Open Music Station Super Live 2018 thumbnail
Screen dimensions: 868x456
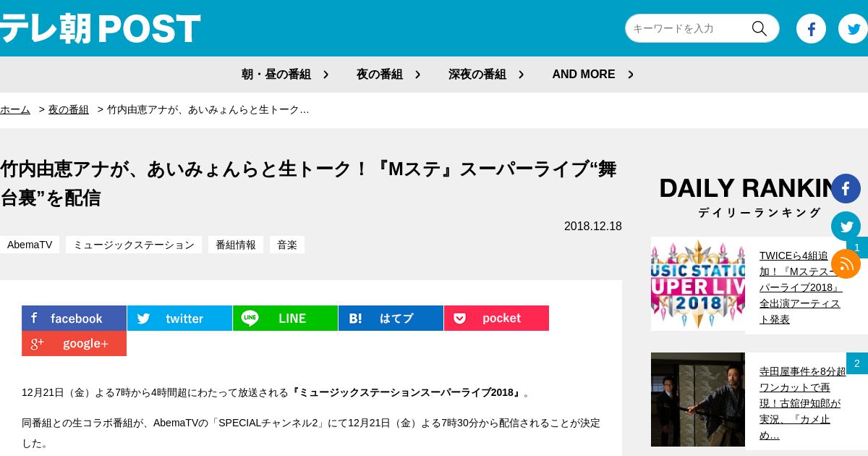pyautogui.click(x=698, y=284)
